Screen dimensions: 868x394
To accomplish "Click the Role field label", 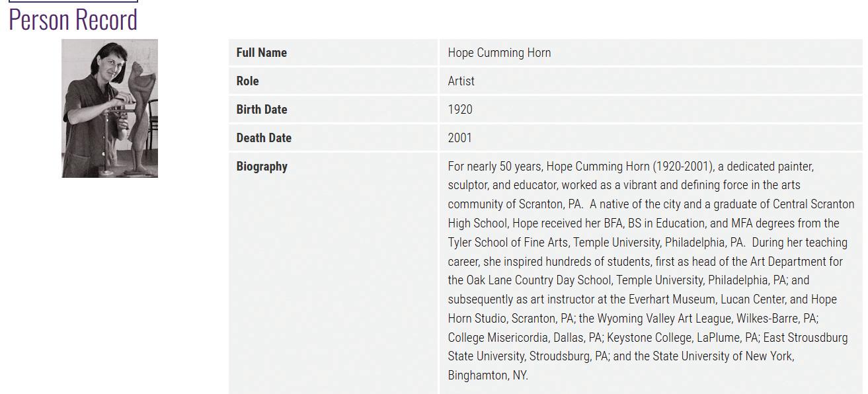I will click(247, 81).
